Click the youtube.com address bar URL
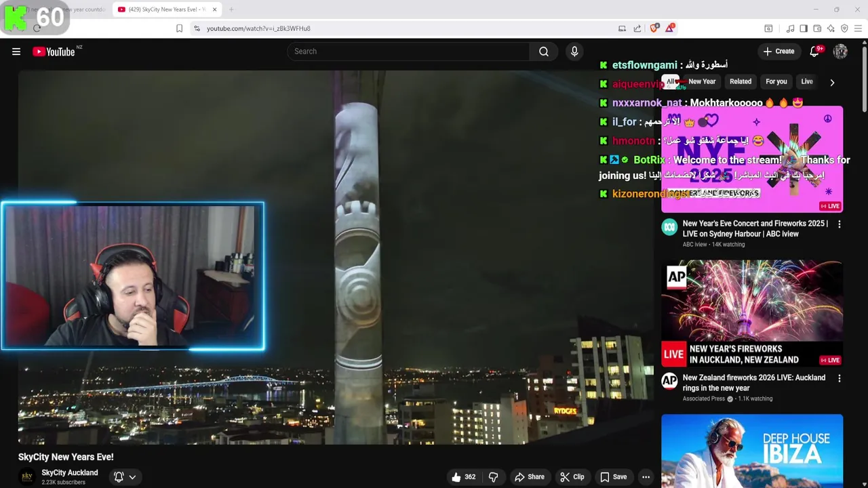Image resolution: width=868 pixels, height=488 pixels. (x=258, y=28)
